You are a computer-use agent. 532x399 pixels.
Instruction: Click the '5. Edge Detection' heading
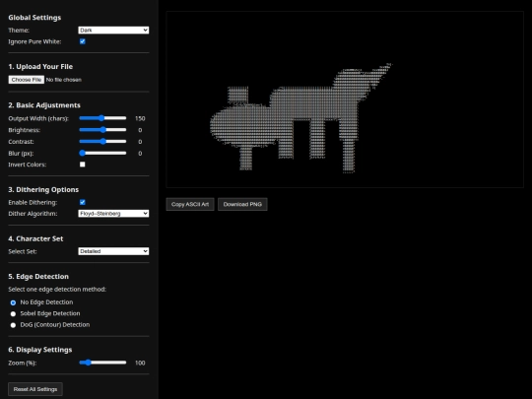38,277
